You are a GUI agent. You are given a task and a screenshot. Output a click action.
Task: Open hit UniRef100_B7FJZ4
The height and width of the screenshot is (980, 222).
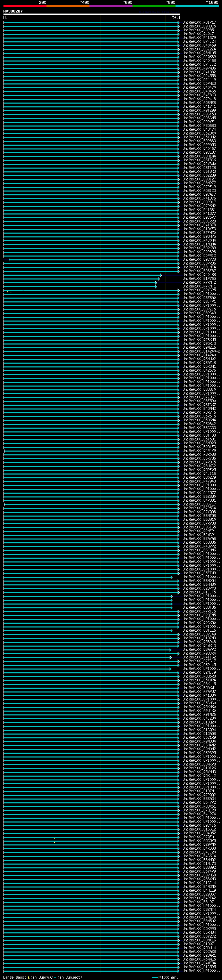199,41
